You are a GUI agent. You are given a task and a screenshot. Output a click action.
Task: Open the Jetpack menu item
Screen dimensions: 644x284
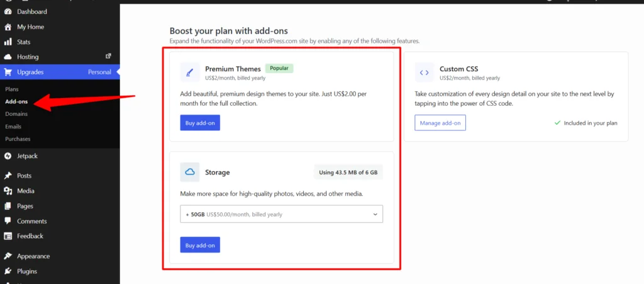coord(60,156)
